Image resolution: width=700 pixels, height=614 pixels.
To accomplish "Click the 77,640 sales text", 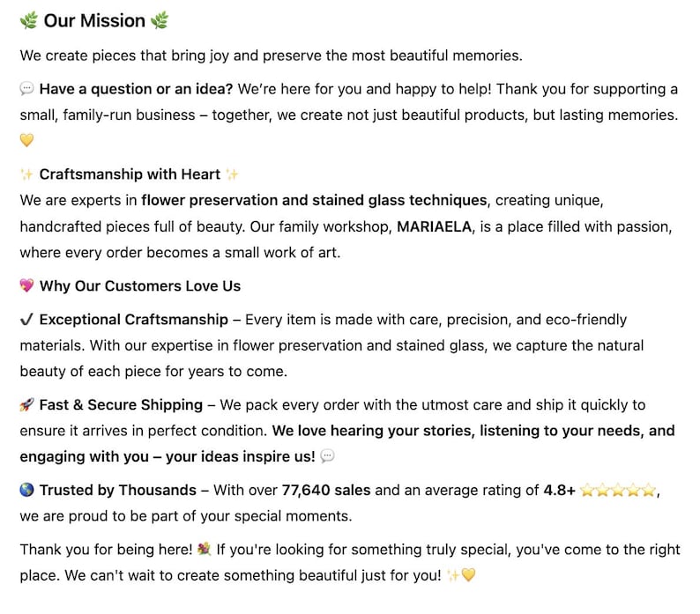I will pyautogui.click(x=326, y=491).
